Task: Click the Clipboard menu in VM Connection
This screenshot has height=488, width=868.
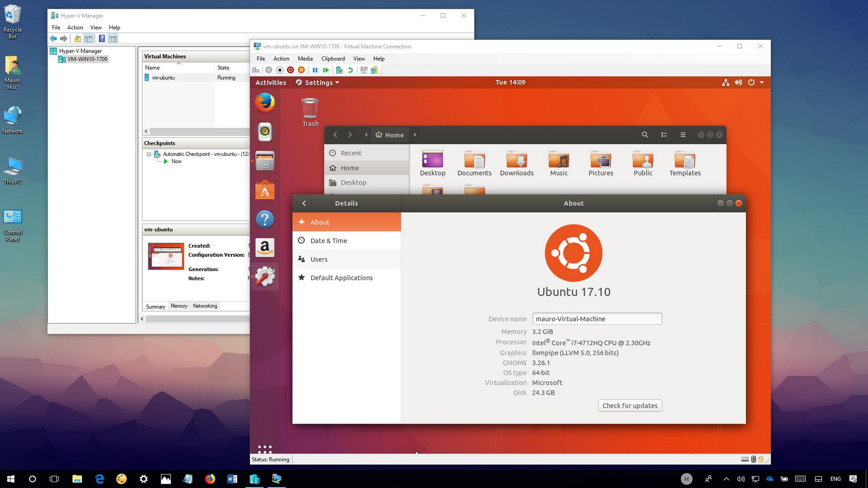Action: pyautogui.click(x=332, y=58)
